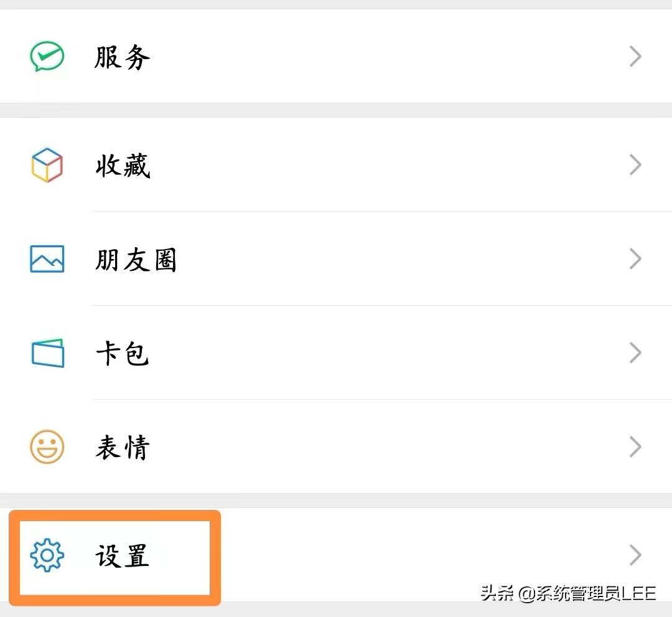Screen dimensions: 672x617
Task: Click the 设置 (Settings) gear icon
Action: tap(47, 556)
